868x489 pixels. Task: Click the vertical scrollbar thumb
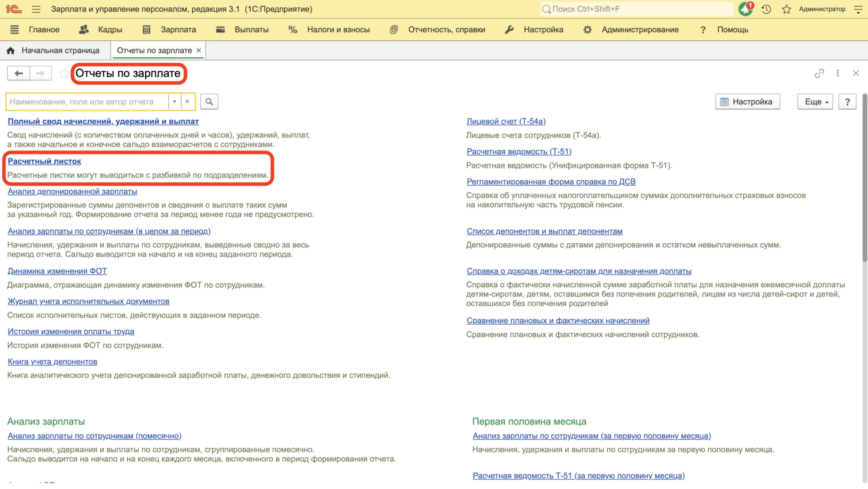tap(865, 177)
